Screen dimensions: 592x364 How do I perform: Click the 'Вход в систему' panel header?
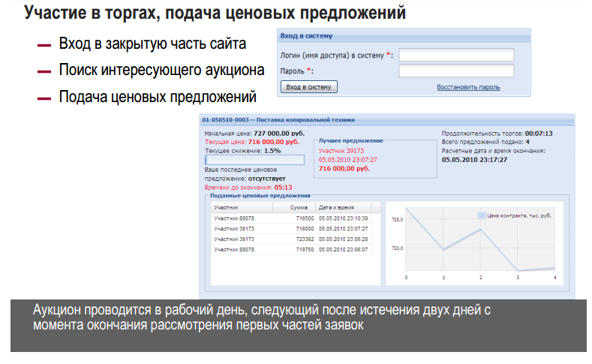pyautogui.click(x=307, y=35)
